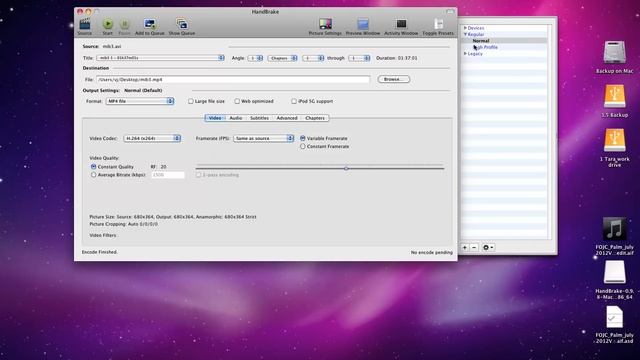Open the Show Queue icon

point(182,24)
